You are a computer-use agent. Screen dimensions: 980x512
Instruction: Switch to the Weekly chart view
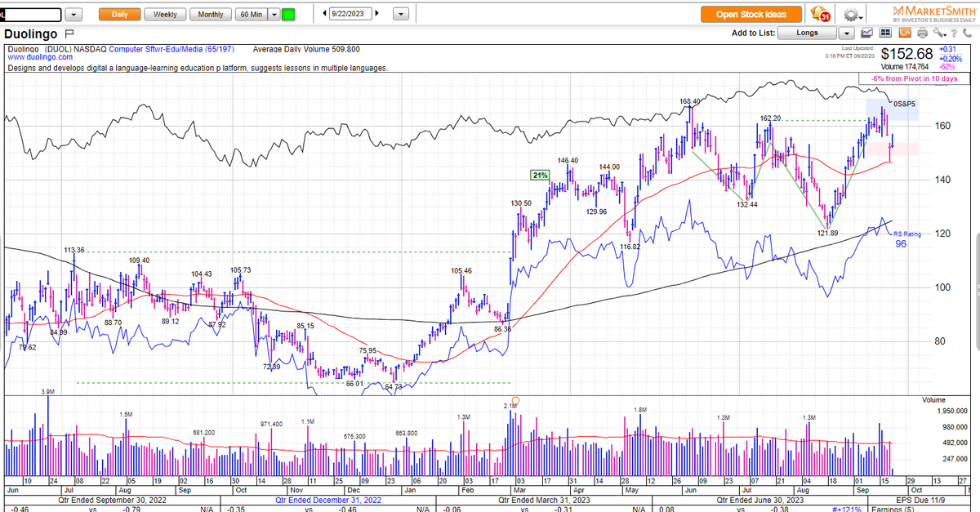pos(164,13)
